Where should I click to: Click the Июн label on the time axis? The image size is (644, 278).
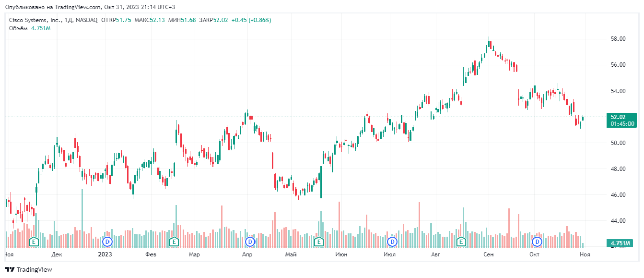[341, 254]
